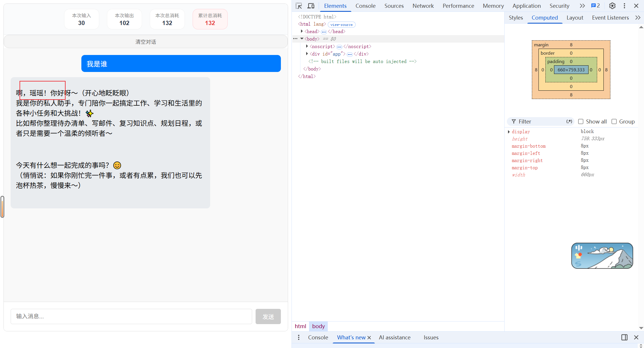Select body in the breadcrumb

coord(319,326)
